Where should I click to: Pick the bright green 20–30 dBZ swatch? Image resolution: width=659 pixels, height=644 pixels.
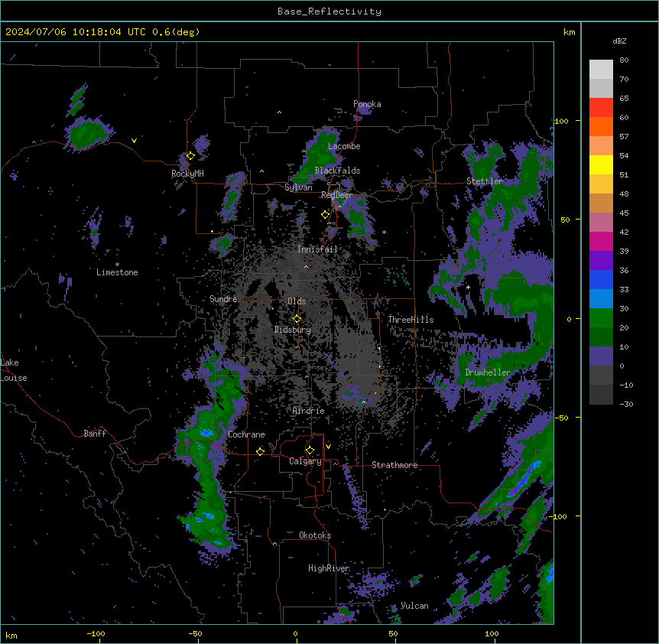click(601, 318)
